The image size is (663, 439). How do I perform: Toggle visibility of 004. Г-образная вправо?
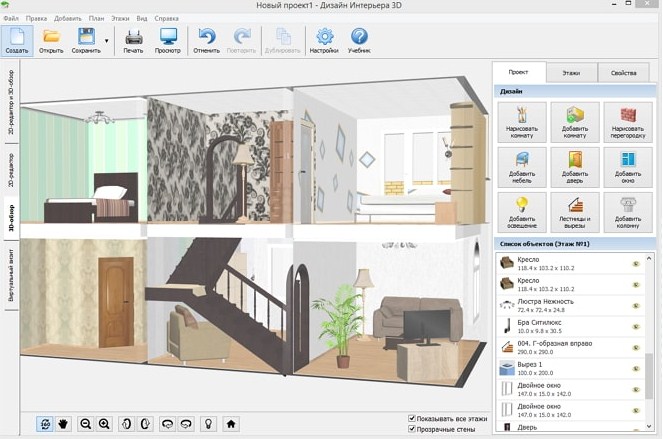tap(636, 347)
